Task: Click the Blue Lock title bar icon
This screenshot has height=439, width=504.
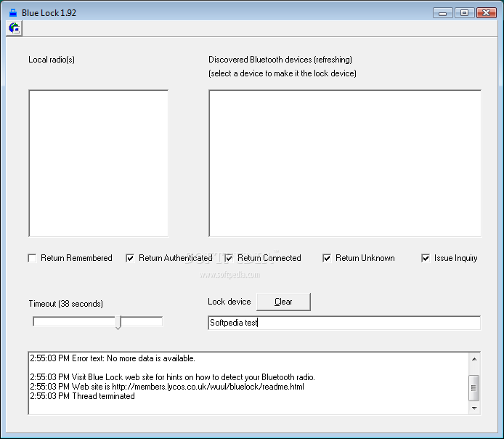Action: (13, 13)
